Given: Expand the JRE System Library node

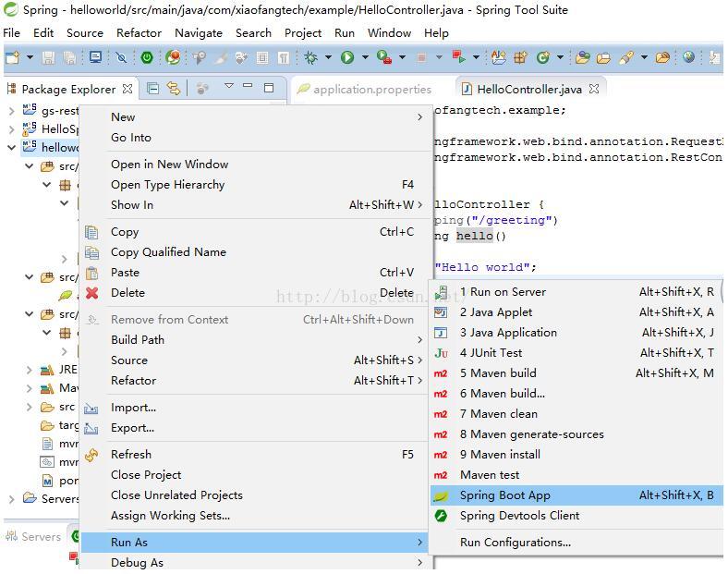Looking at the screenshot, I should [30, 370].
